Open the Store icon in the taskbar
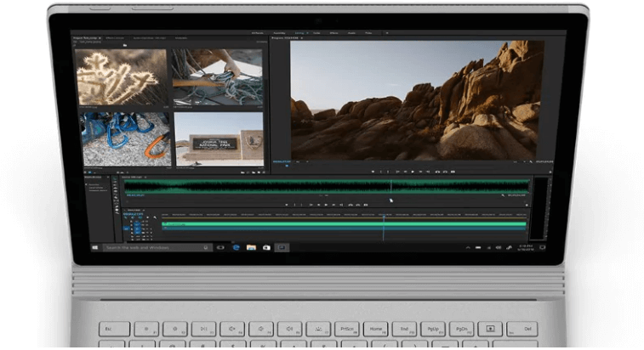 266,247
